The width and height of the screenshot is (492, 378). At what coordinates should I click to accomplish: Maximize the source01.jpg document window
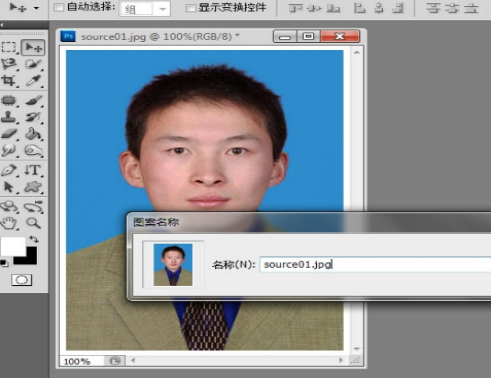tap(308, 36)
